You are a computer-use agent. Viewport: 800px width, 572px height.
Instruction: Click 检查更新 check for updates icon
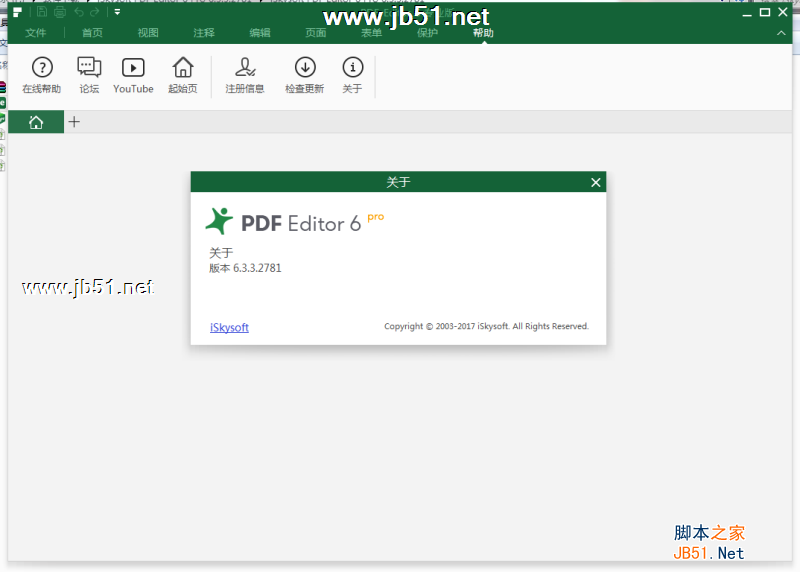coord(305,75)
